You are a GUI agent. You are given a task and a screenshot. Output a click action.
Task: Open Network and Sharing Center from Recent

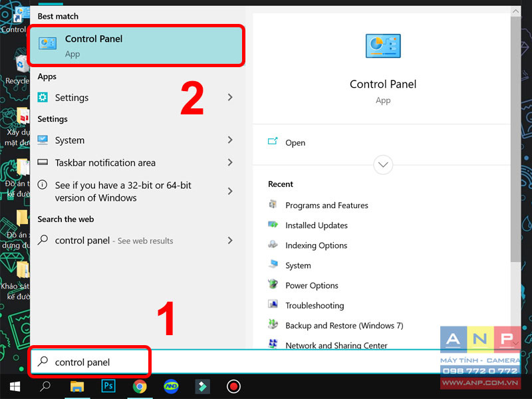pos(336,345)
